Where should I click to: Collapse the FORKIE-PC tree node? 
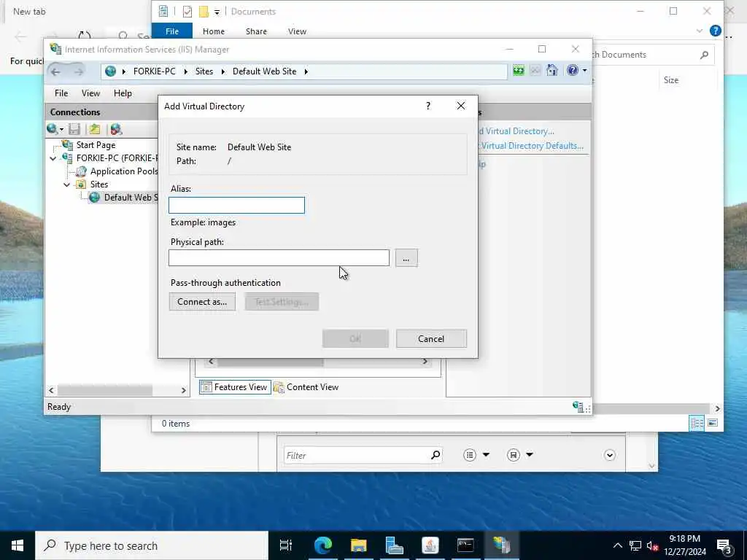point(53,158)
